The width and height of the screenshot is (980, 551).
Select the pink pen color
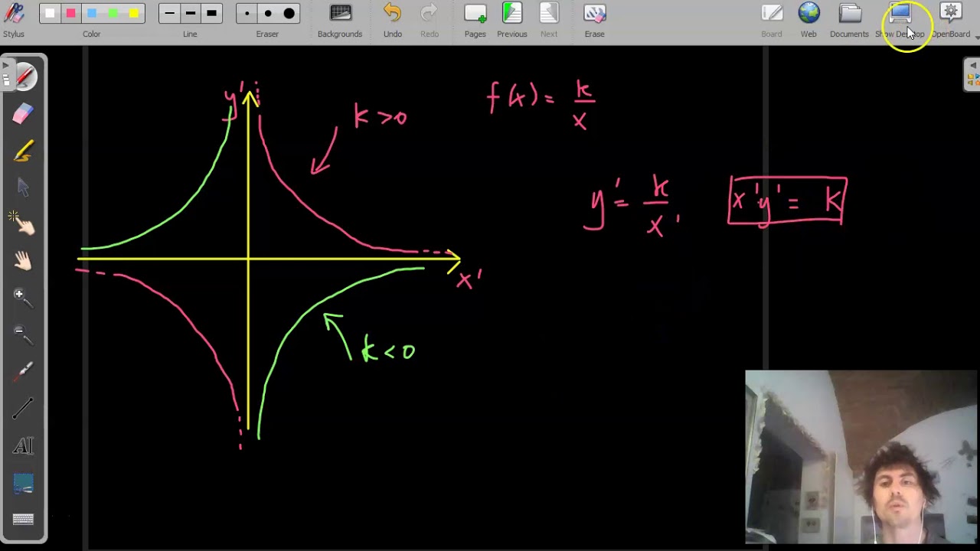pyautogui.click(x=70, y=13)
